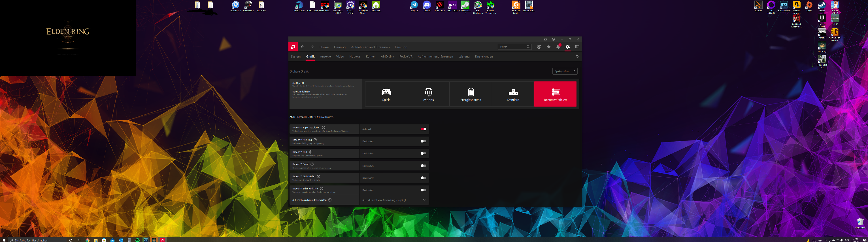Show help for Radeon Super Resolution
This screenshot has width=868, height=242.
tap(324, 128)
